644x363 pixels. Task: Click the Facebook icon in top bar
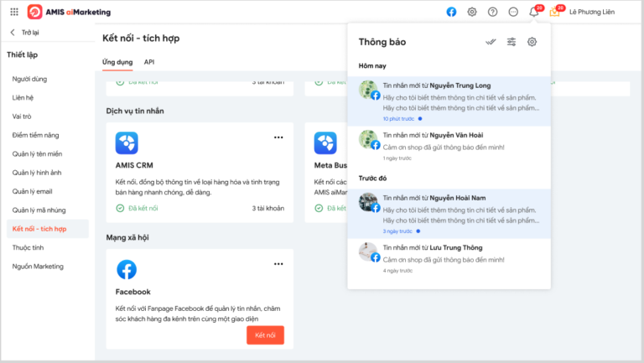(451, 12)
